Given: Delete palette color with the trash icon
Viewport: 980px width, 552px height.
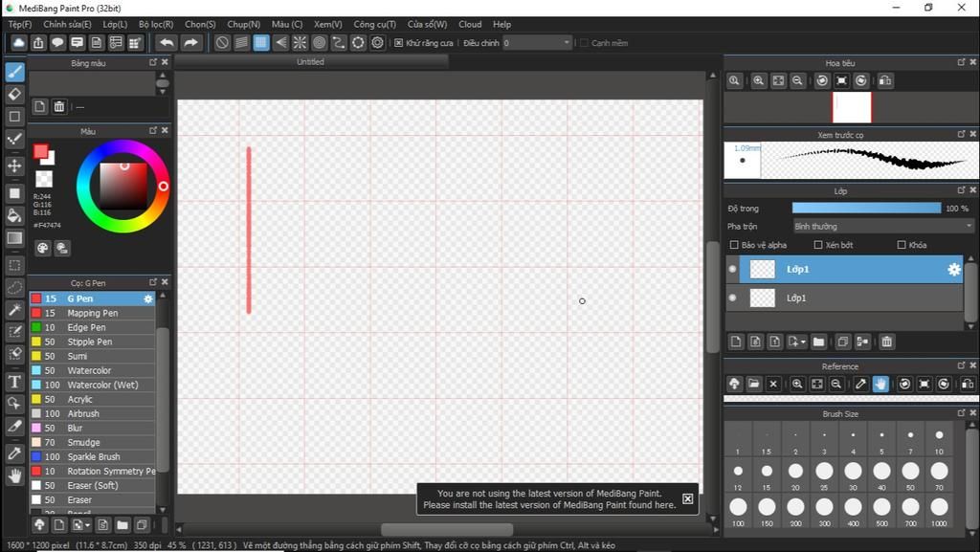Looking at the screenshot, I should pos(58,107).
